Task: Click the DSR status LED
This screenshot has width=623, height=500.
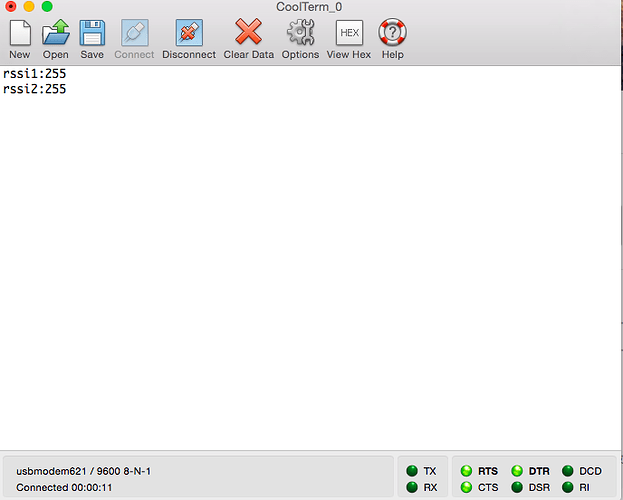Action: (x=517, y=487)
